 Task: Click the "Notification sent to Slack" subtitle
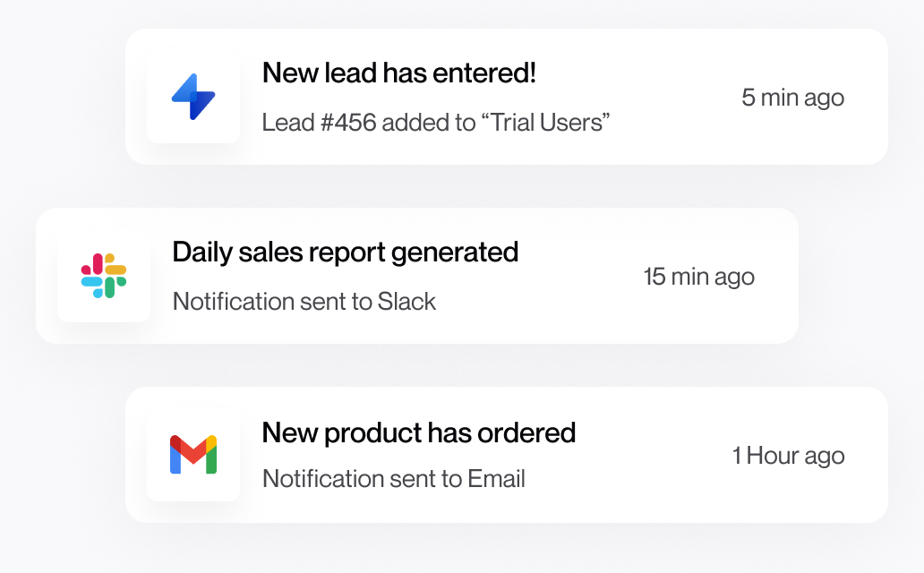[x=304, y=301]
